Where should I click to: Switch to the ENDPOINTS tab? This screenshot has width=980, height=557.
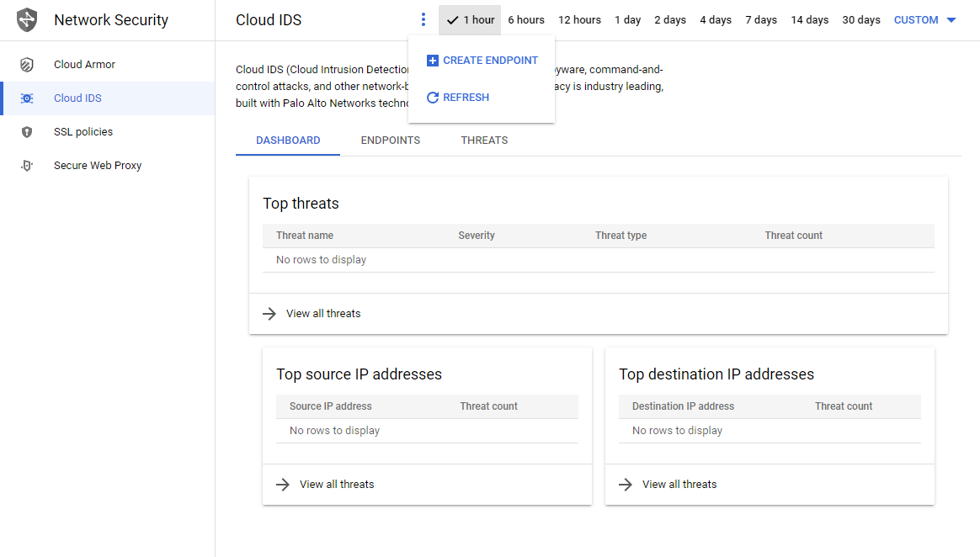point(391,141)
